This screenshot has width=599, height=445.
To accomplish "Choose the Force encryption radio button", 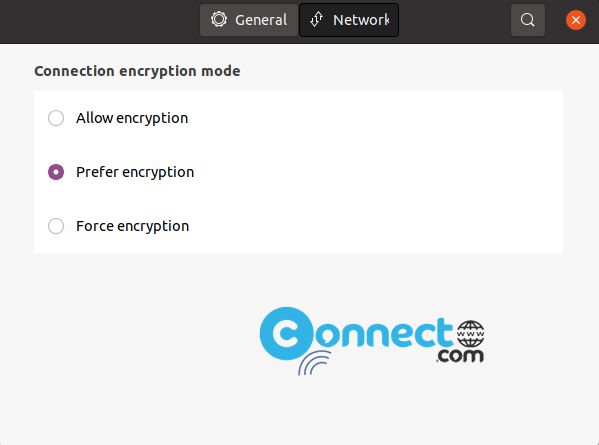I will pyautogui.click(x=56, y=226).
